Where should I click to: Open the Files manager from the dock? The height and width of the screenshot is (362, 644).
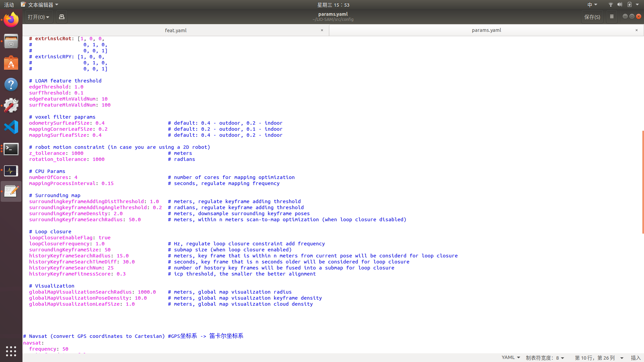click(11, 41)
